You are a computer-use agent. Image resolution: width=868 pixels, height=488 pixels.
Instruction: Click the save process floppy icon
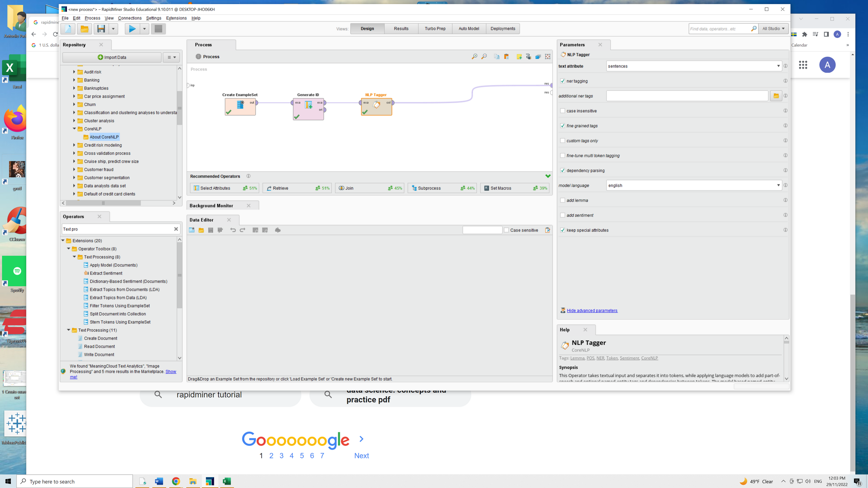click(x=101, y=29)
